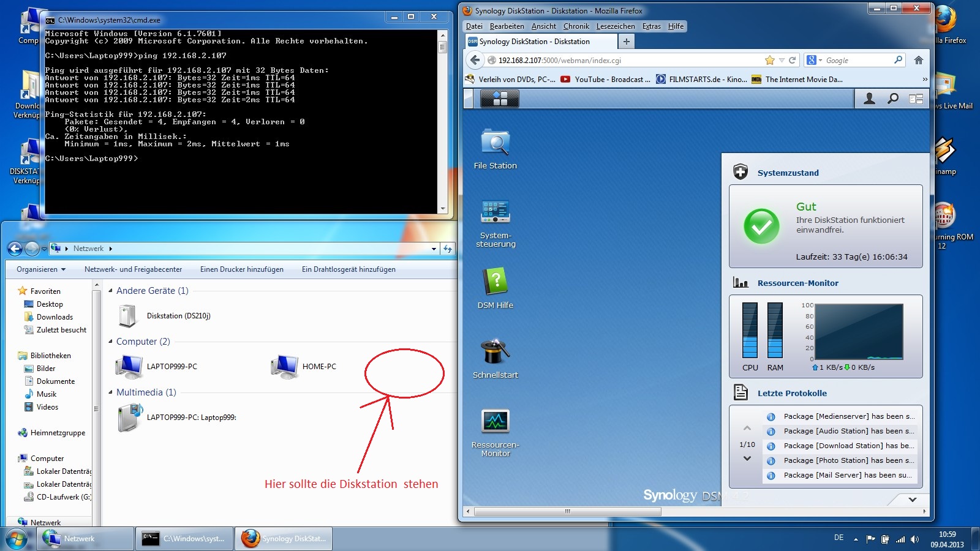The image size is (980, 551).
Task: Collapse the Andere Geräte group
Action: (x=110, y=291)
